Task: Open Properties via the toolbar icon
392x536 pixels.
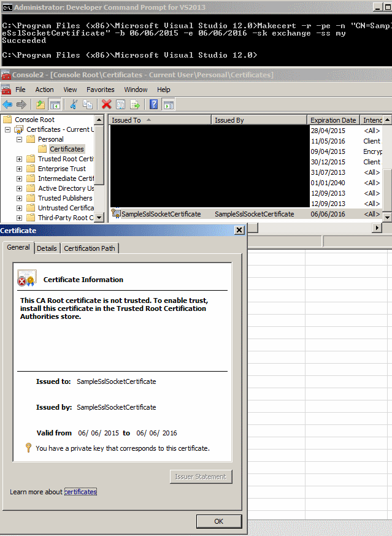Action: [x=120, y=105]
